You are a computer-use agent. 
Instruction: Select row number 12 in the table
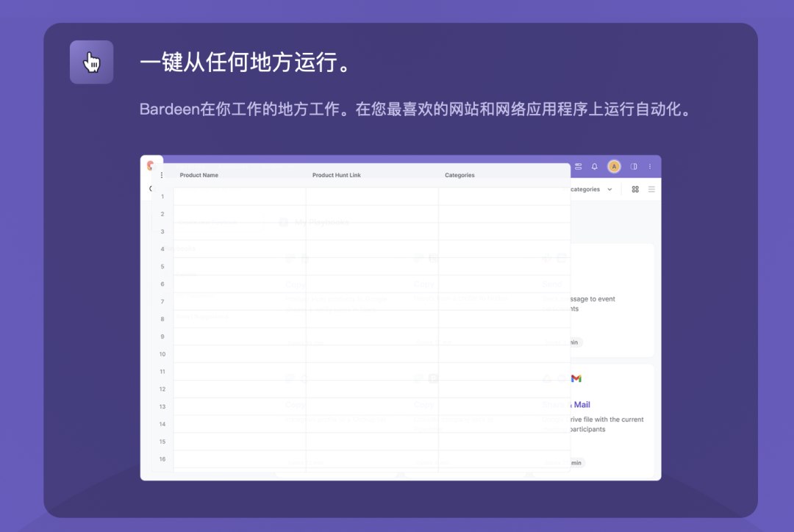[162, 389]
